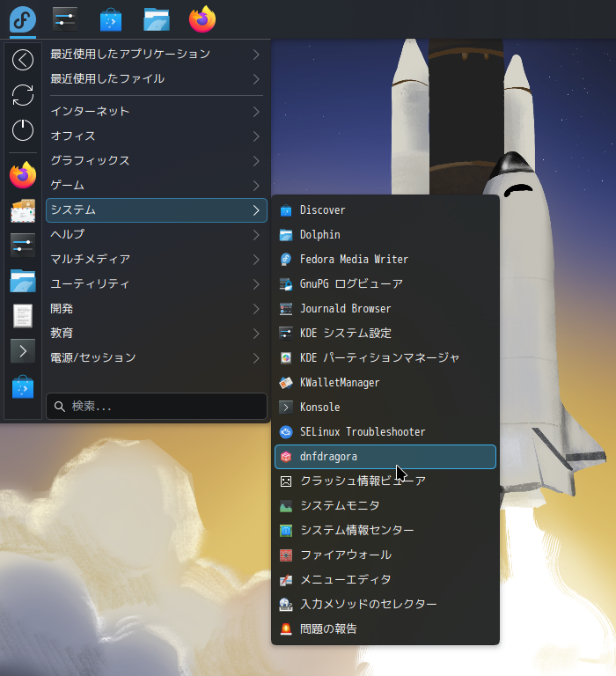Expand the 最近使用したファイル chevron
Screen dimensions: 616x676
pyautogui.click(x=256, y=79)
